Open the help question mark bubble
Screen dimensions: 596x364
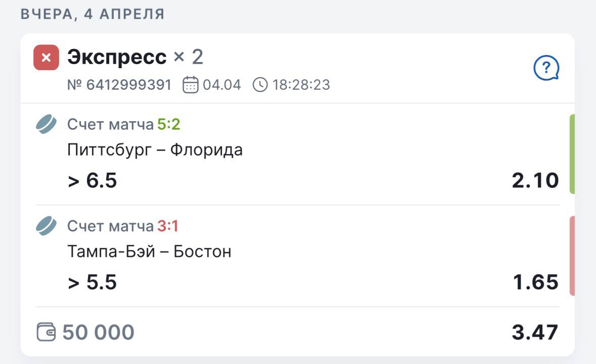(546, 68)
